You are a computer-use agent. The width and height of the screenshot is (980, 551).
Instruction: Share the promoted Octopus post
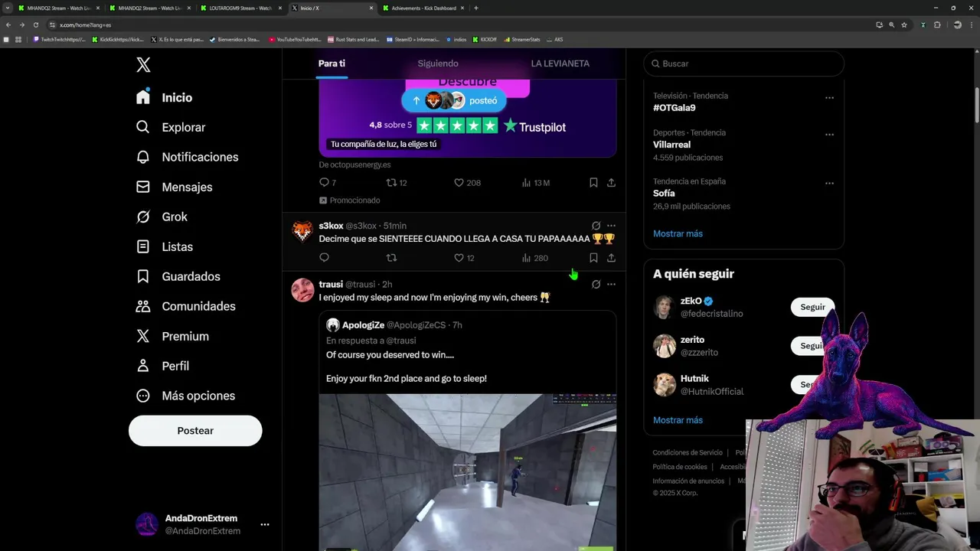pyautogui.click(x=611, y=182)
